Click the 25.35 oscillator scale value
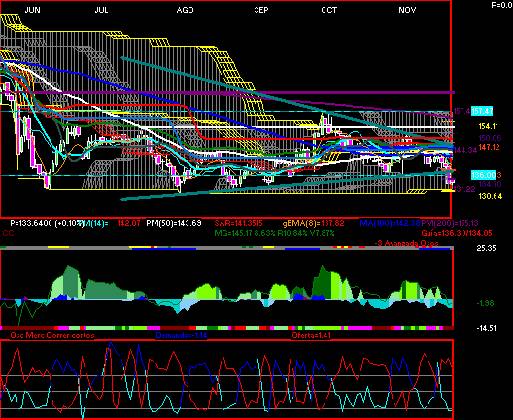513x420 pixels. click(x=486, y=248)
